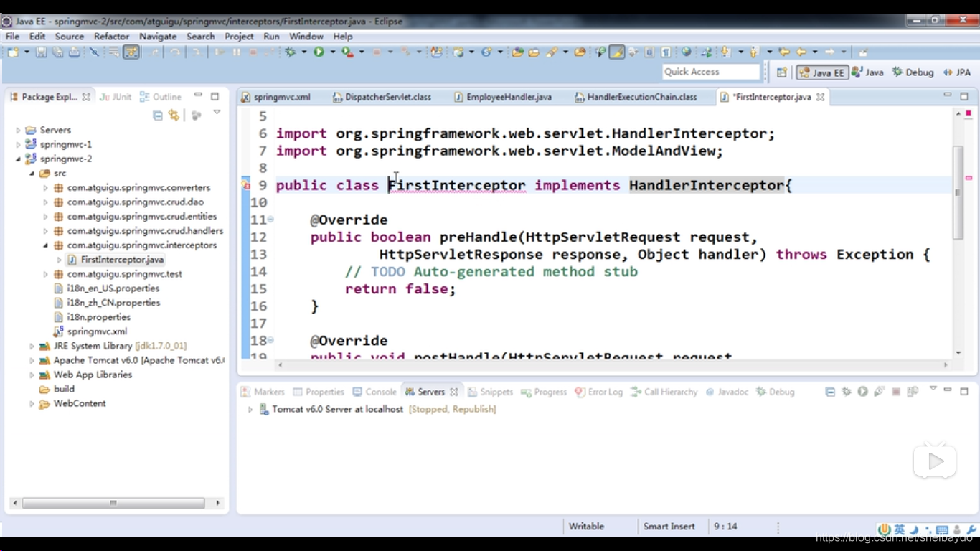
Task: Click the editor vertical scrollbar thumb
Action: point(958,192)
